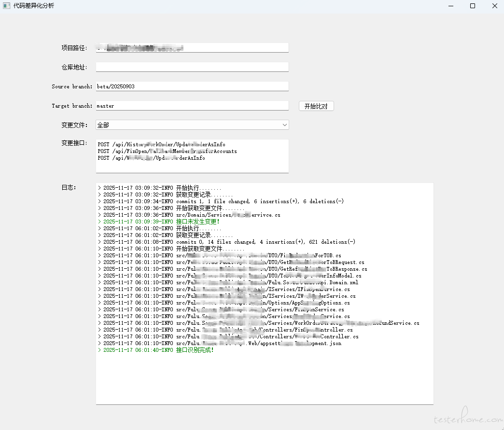This screenshot has height=430, width=504.
Task: Minimize the 代码差异化分析 window
Action: (450, 6)
